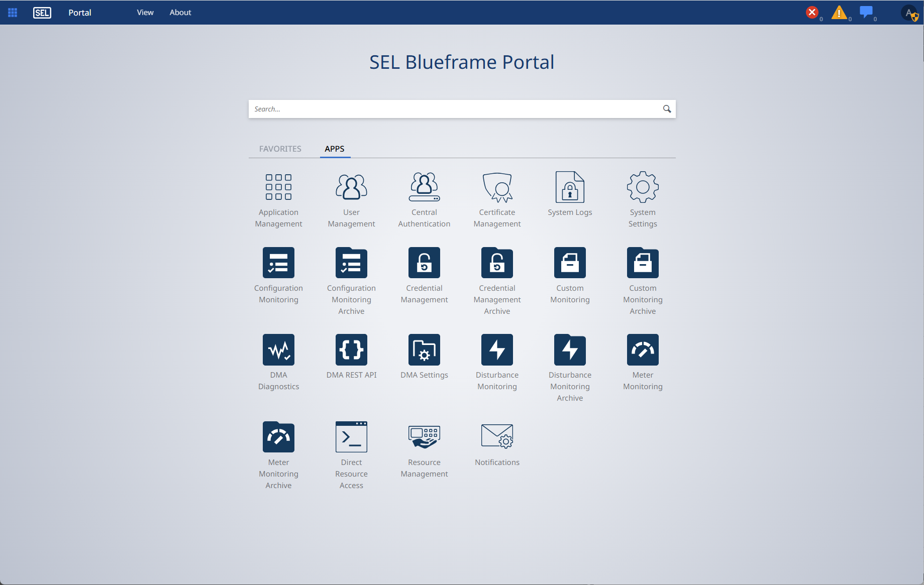Open Credential Management Archive
924x585 pixels.
(x=497, y=263)
